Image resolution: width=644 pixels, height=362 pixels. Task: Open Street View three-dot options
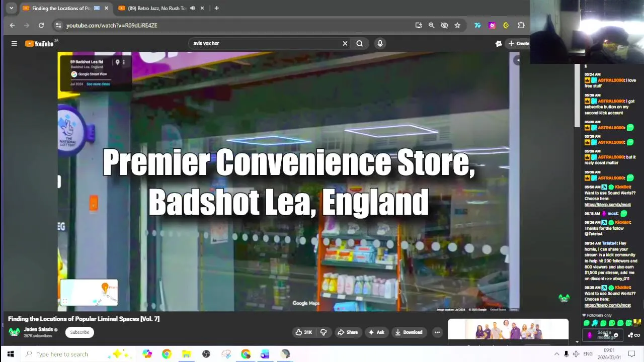pos(124,62)
